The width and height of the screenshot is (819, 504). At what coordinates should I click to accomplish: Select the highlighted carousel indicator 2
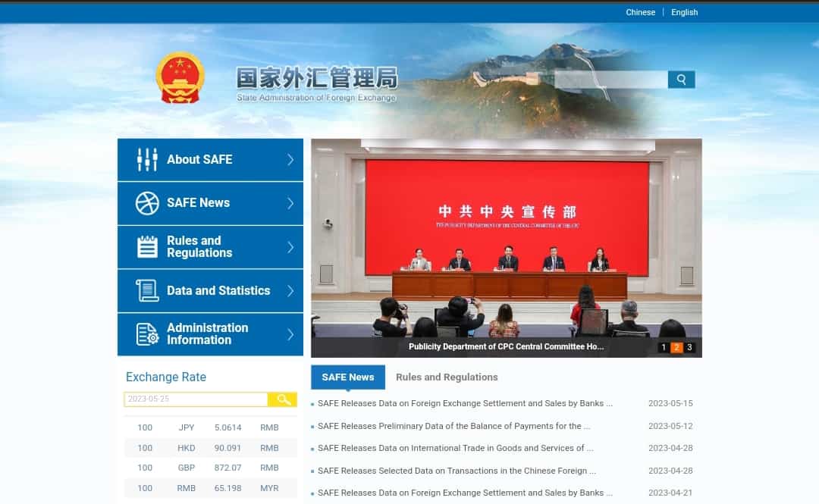coord(676,347)
